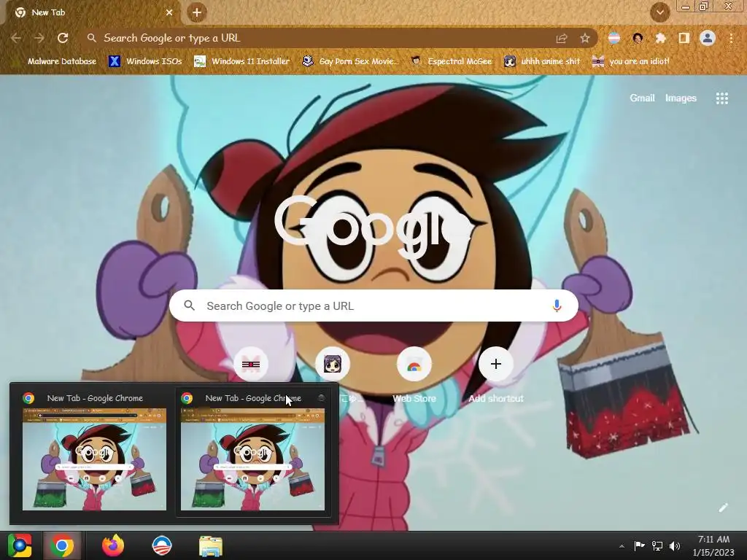Image resolution: width=747 pixels, height=560 pixels.
Task: Customize this page with pencil icon
Action: click(x=723, y=507)
